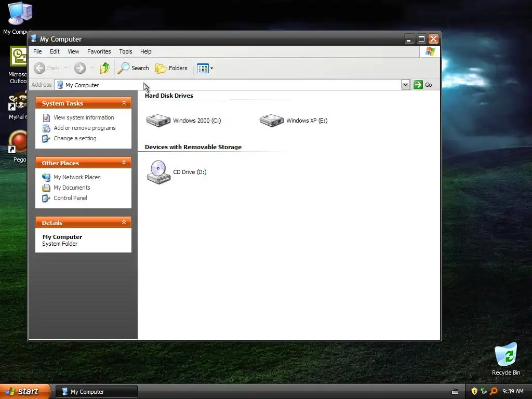The width and height of the screenshot is (532, 399).
Task: Click Add or remove programs link
Action: pyautogui.click(x=85, y=128)
